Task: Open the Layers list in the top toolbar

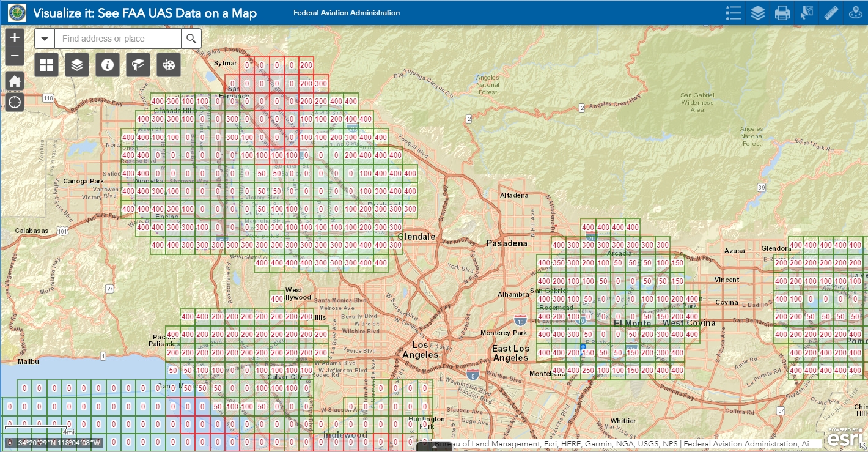Action: point(758,12)
